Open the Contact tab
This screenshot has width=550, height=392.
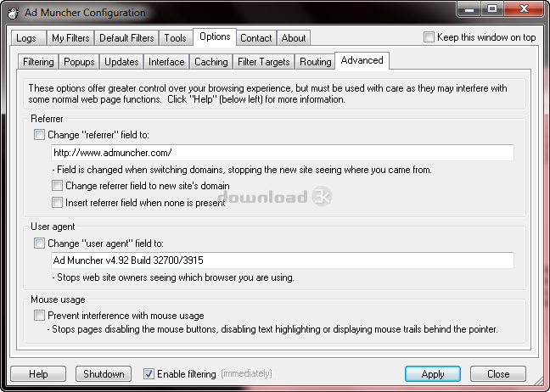pyautogui.click(x=256, y=38)
